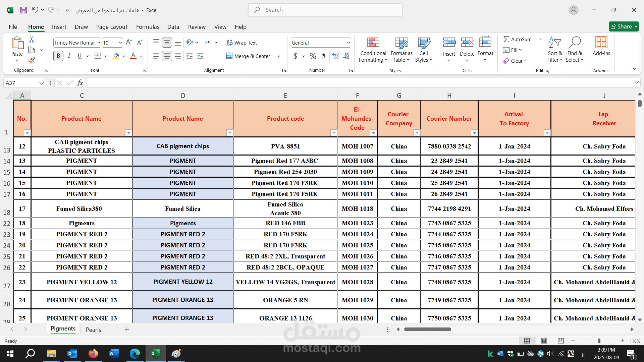
Task: Open the Courier Company column filter dropdown
Action: [417, 133]
